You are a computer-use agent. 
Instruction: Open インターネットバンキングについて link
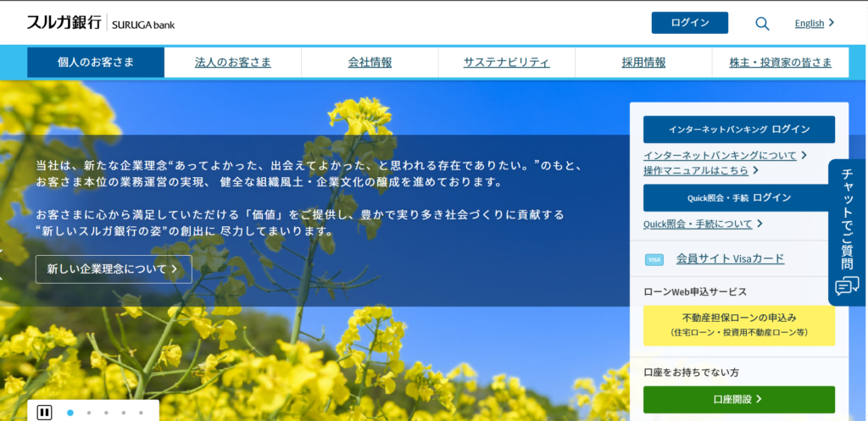pyautogui.click(x=725, y=156)
